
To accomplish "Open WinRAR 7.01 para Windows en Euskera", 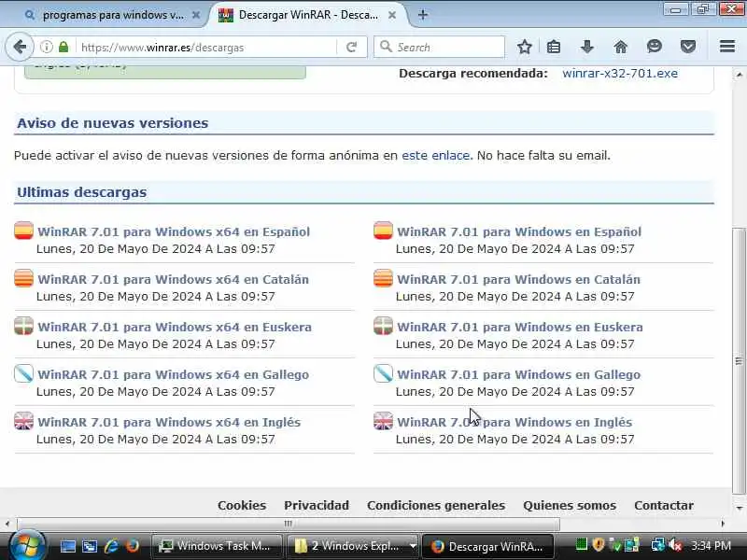I will tap(520, 328).
